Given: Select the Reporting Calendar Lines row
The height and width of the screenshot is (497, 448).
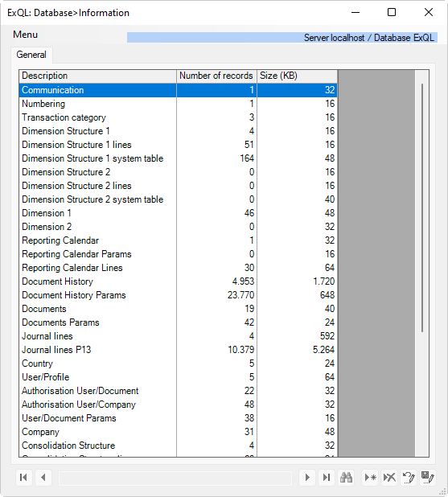Looking at the screenshot, I should [179, 268].
